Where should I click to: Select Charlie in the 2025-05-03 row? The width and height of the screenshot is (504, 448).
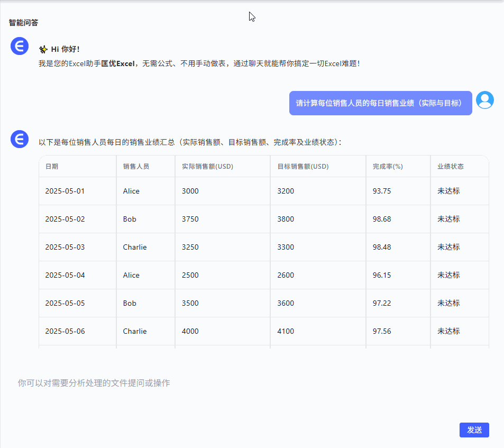(x=135, y=247)
